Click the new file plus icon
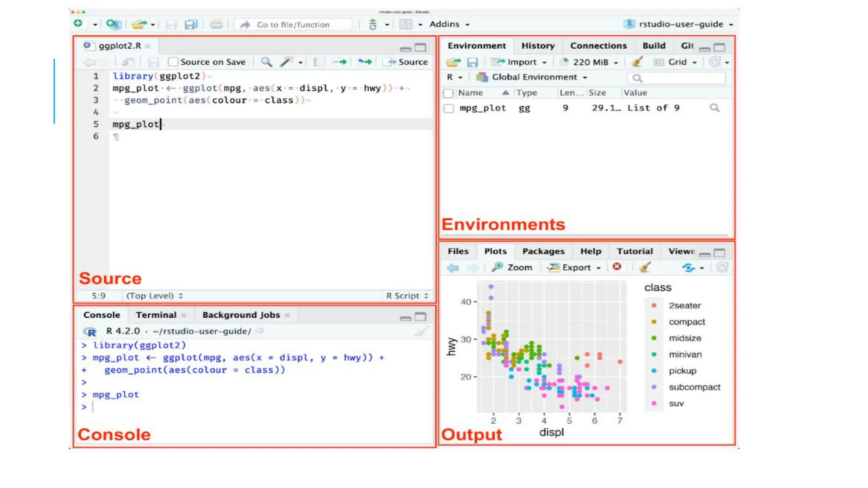868x488 pixels. (x=78, y=24)
